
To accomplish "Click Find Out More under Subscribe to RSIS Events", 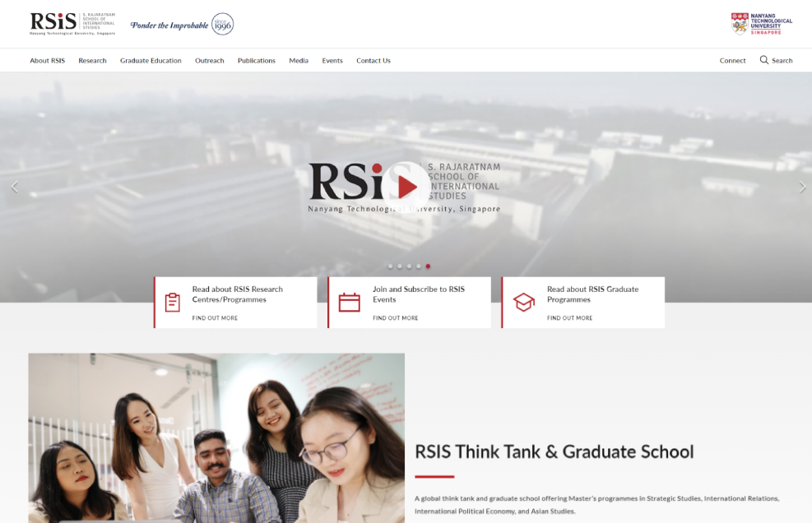I will tap(395, 318).
